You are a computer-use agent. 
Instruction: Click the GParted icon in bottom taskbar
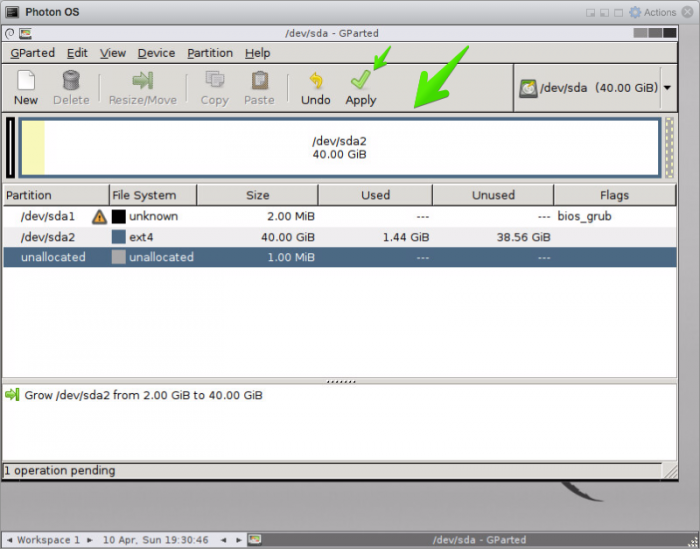pyautogui.click(x=254, y=539)
